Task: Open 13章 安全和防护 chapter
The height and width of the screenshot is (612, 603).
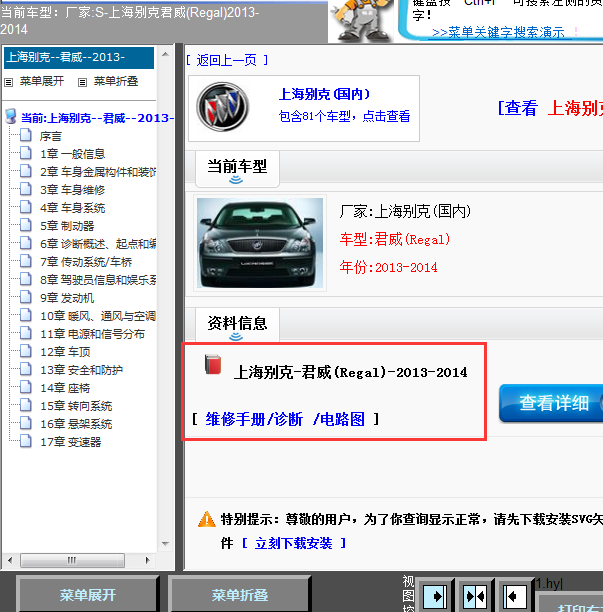Action: click(82, 370)
